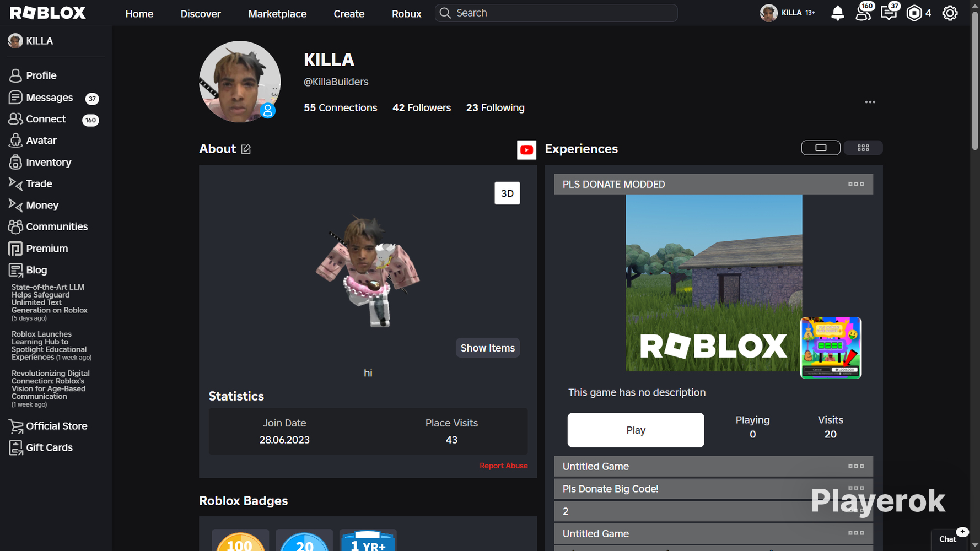The width and height of the screenshot is (980, 551).
Task: Click the Show Items button
Action: click(488, 348)
